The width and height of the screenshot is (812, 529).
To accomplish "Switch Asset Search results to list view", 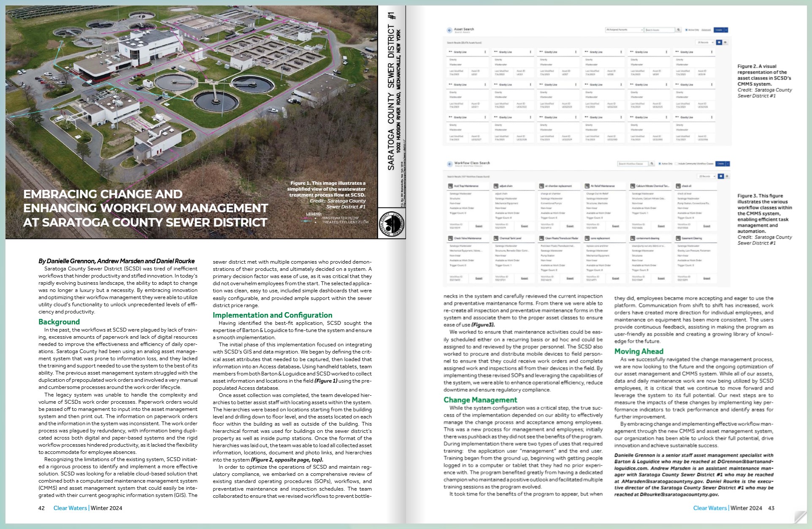I will (725, 42).
